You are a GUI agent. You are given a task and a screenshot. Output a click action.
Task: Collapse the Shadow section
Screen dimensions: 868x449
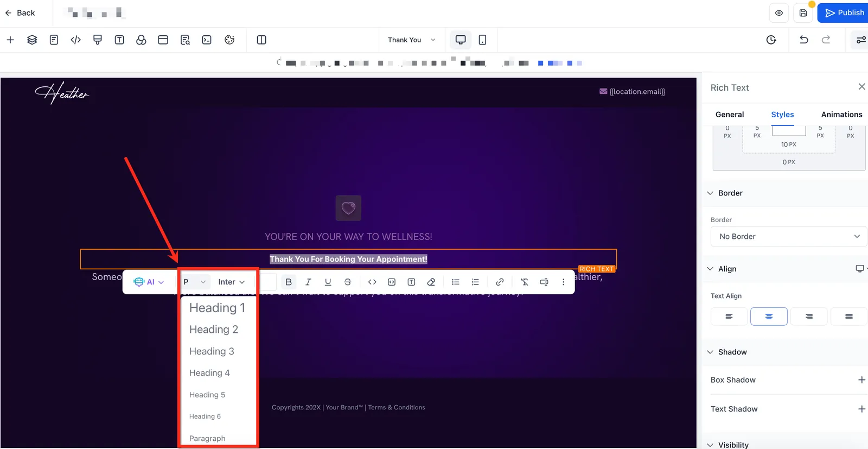pos(710,352)
